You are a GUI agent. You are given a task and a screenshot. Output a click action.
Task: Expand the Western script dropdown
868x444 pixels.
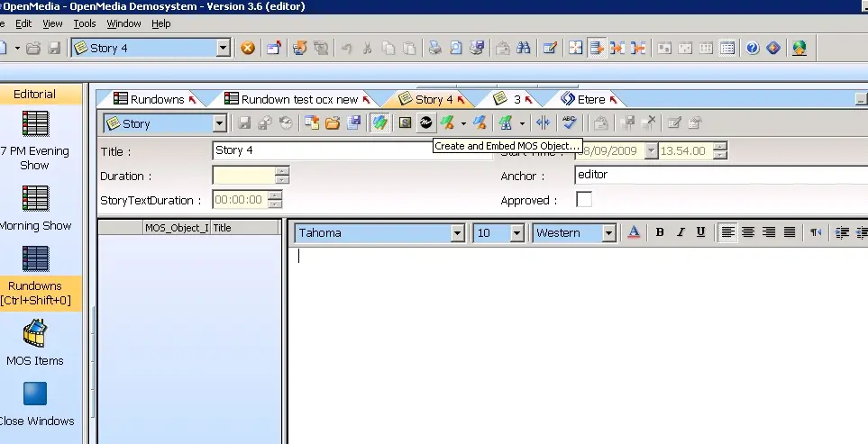[608, 233]
